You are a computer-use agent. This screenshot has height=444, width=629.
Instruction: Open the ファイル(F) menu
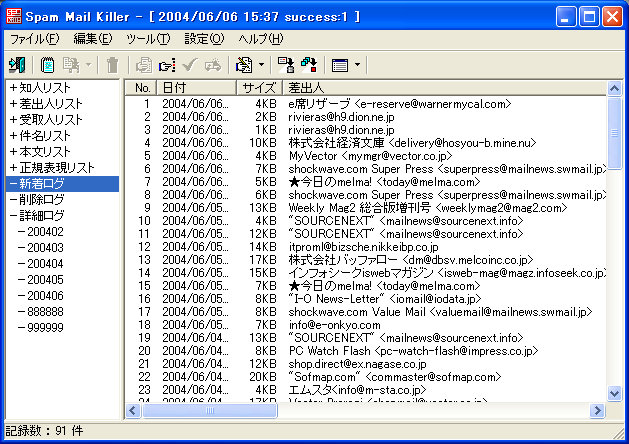[x=34, y=38]
